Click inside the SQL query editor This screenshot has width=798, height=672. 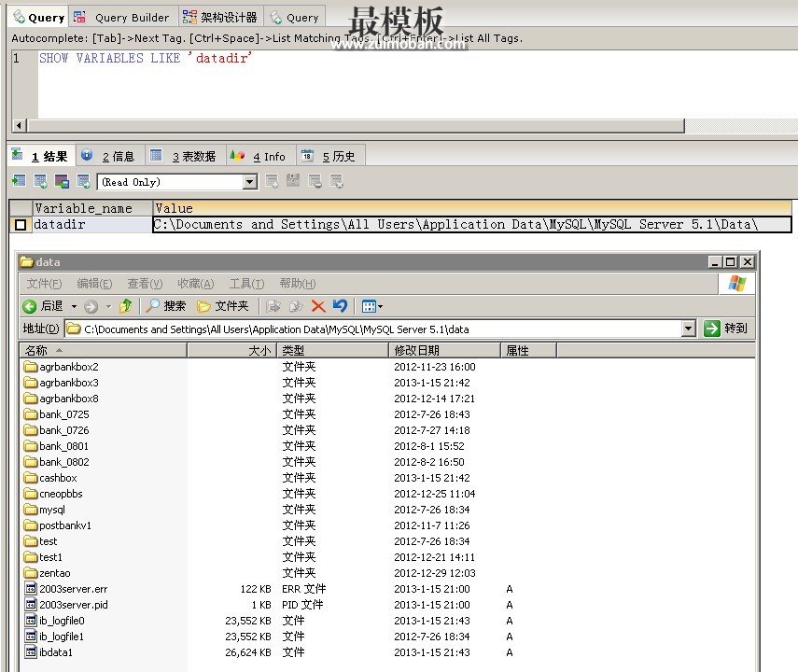click(417, 84)
